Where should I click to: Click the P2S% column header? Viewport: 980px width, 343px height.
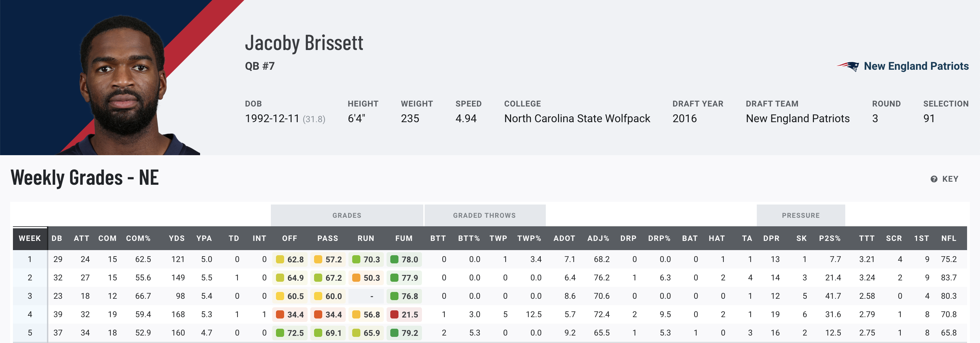pos(829,239)
